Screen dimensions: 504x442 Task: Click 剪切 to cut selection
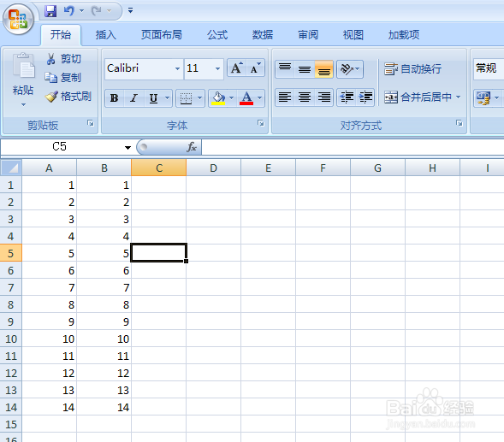click(63, 59)
